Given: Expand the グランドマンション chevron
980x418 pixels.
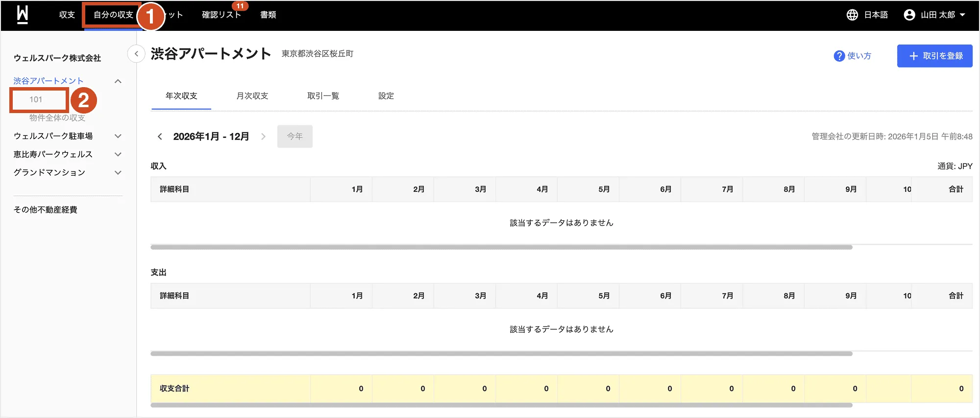Looking at the screenshot, I should 118,172.
